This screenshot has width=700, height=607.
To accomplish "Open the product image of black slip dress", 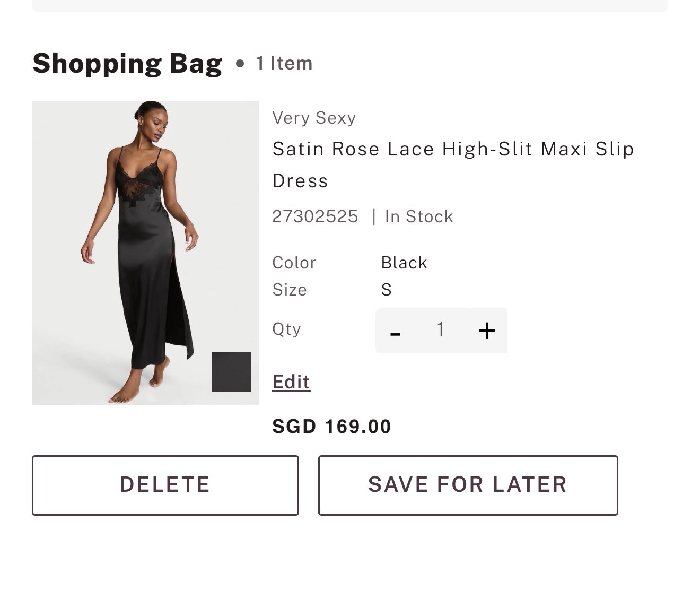I will [x=145, y=253].
